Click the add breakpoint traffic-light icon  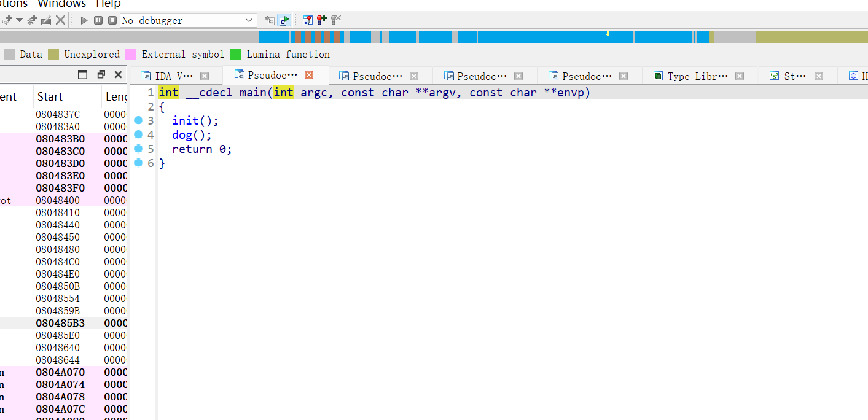pos(321,20)
